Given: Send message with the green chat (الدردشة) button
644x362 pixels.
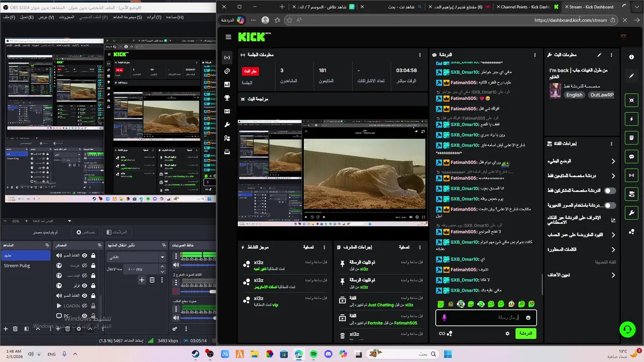Looking at the screenshot, I should [x=526, y=333].
